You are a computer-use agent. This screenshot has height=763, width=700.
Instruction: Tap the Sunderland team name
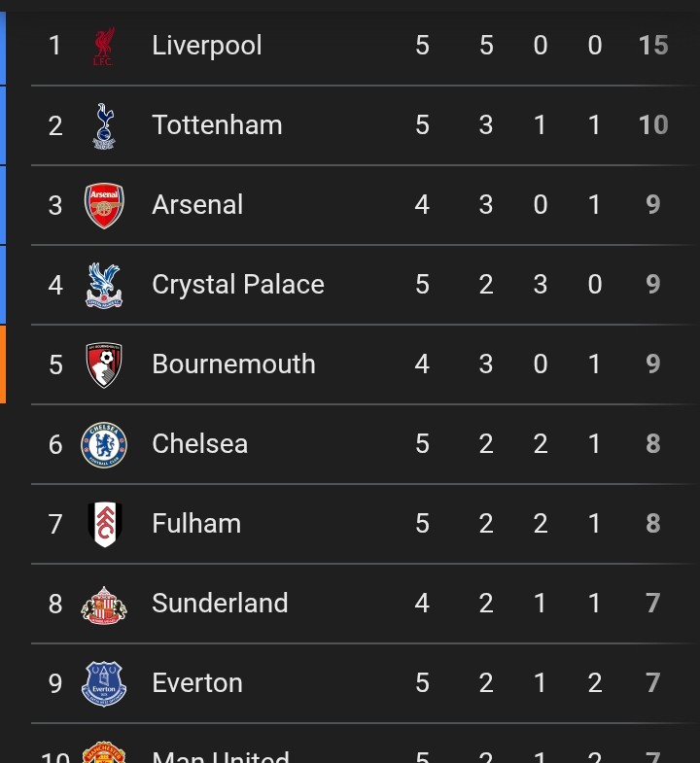pyautogui.click(x=220, y=604)
